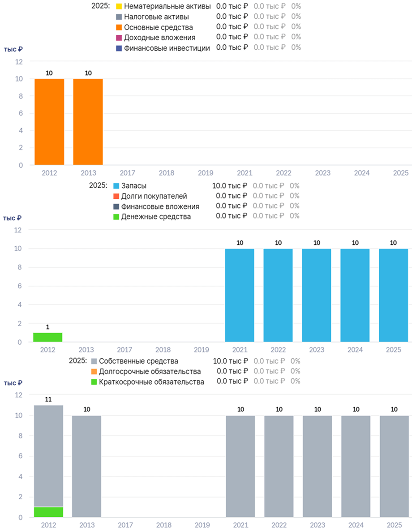Click the Краткосрочные обязательства legend label

pyautogui.click(x=152, y=382)
